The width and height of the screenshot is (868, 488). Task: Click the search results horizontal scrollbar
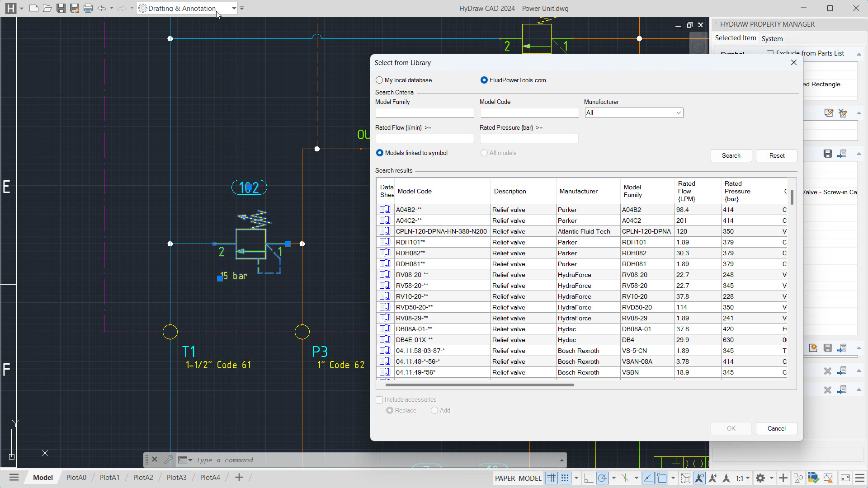(x=480, y=385)
